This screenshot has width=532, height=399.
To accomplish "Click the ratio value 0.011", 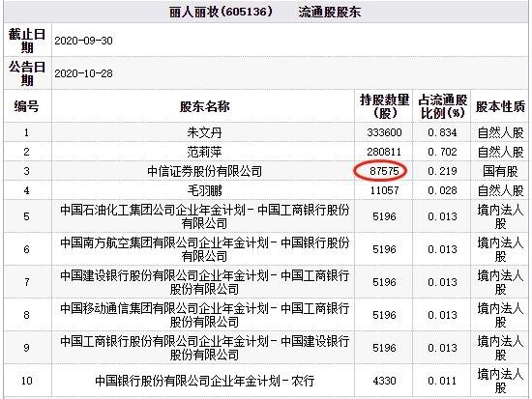I will pos(442,381).
